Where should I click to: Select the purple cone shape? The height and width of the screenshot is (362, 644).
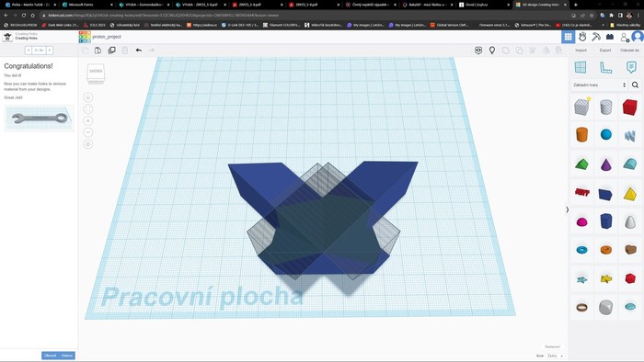(x=605, y=164)
